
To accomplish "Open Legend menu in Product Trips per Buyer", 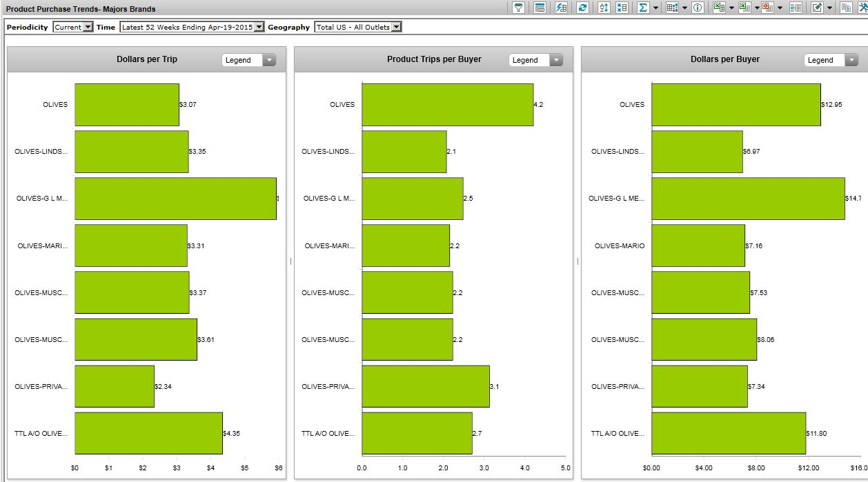I will pos(555,60).
